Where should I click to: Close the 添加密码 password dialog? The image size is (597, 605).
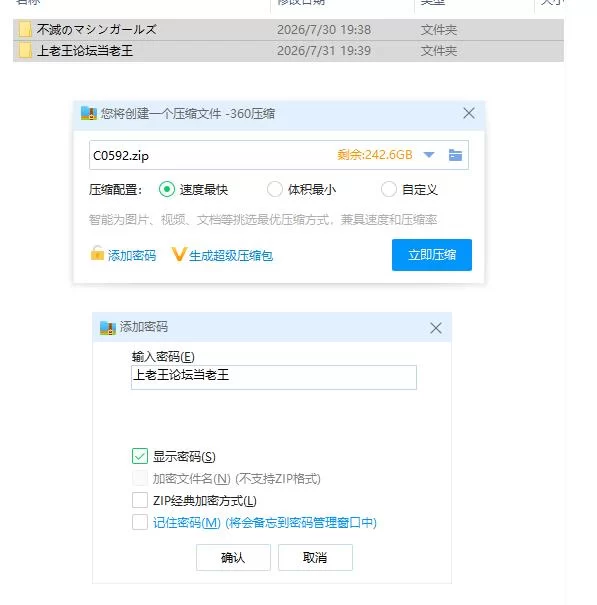click(436, 328)
